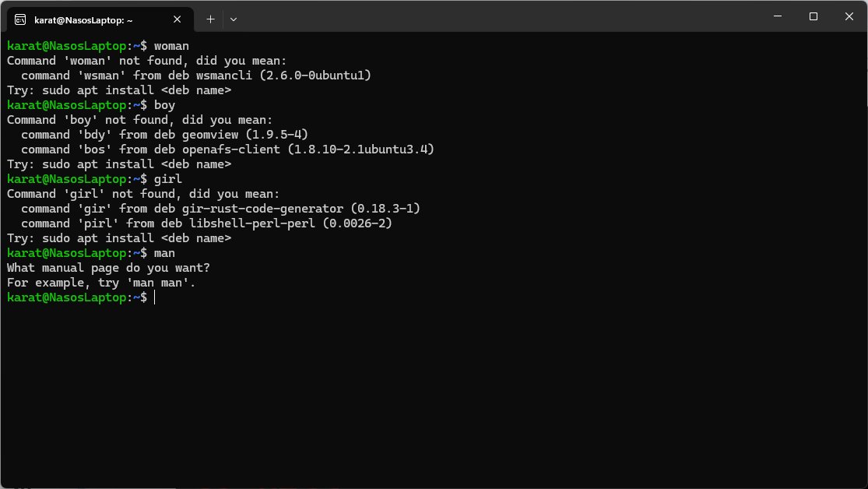The image size is (868, 489).
Task: Click the first "Try: sudo apt install" line under wsmancli
Action: tap(119, 90)
